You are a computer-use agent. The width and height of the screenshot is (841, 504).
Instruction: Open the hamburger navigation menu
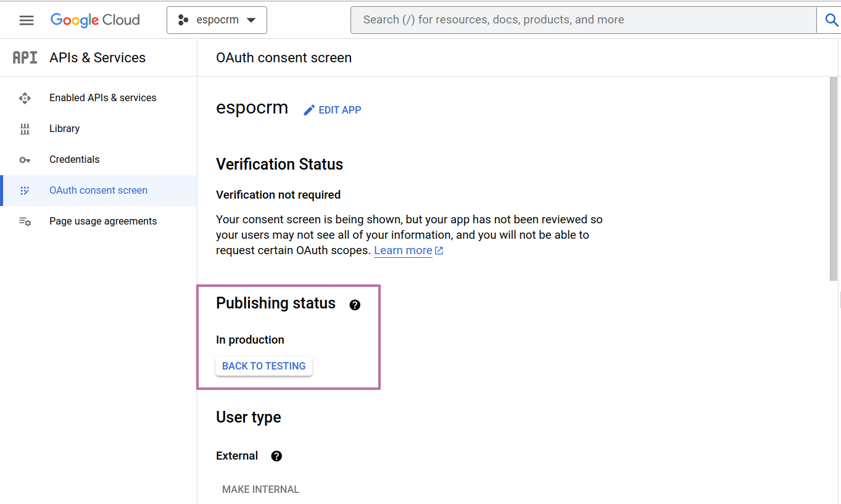(x=27, y=20)
